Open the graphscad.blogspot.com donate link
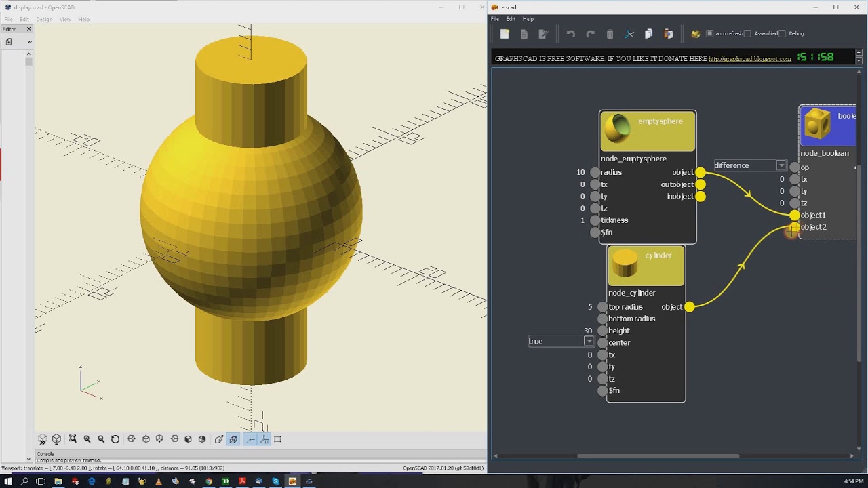Screen dimensions: 868x488 click(x=749, y=59)
